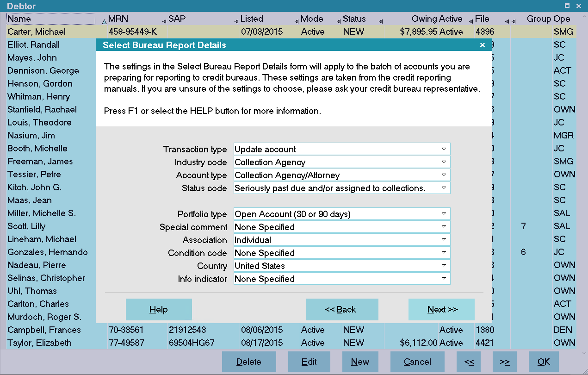Viewport: 588px width, 375px height.
Task: Click SAP value 69504HG67
Action: [192, 343]
